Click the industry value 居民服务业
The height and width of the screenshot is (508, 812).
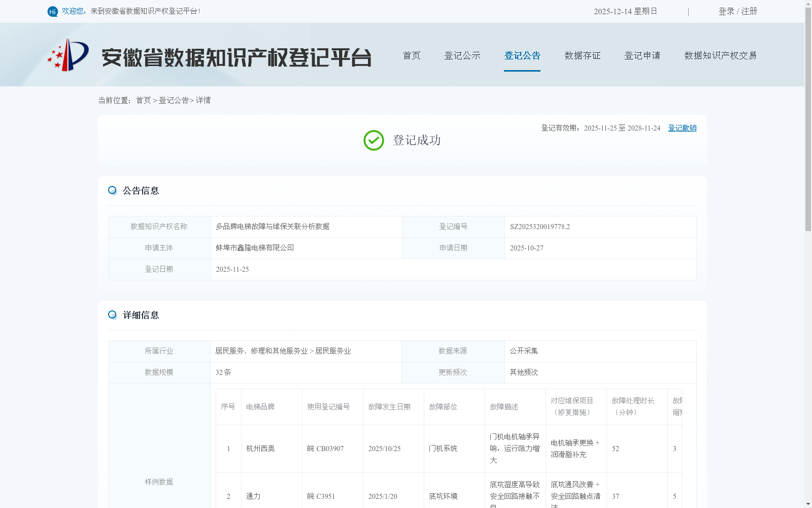pyautogui.click(x=333, y=351)
